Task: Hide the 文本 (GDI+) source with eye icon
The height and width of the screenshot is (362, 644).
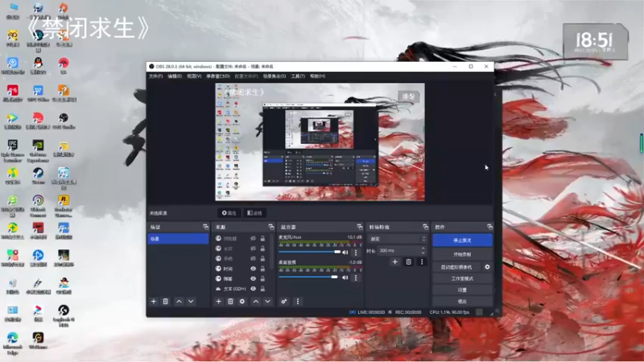Action: coord(253,289)
